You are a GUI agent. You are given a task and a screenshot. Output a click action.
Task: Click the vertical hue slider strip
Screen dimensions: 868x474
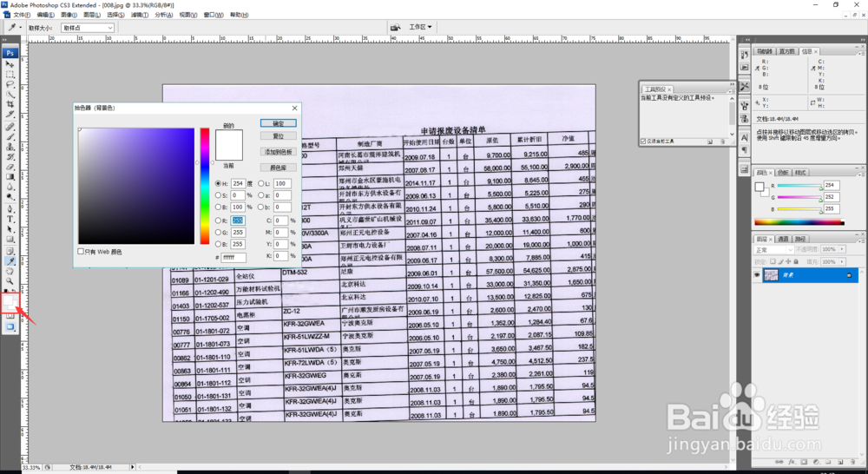(x=205, y=186)
